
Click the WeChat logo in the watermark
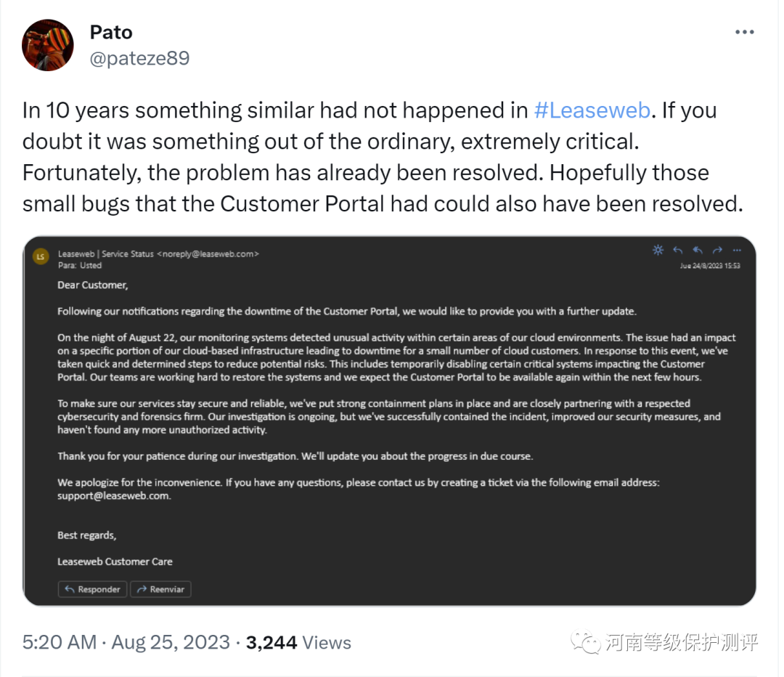pyautogui.click(x=585, y=641)
